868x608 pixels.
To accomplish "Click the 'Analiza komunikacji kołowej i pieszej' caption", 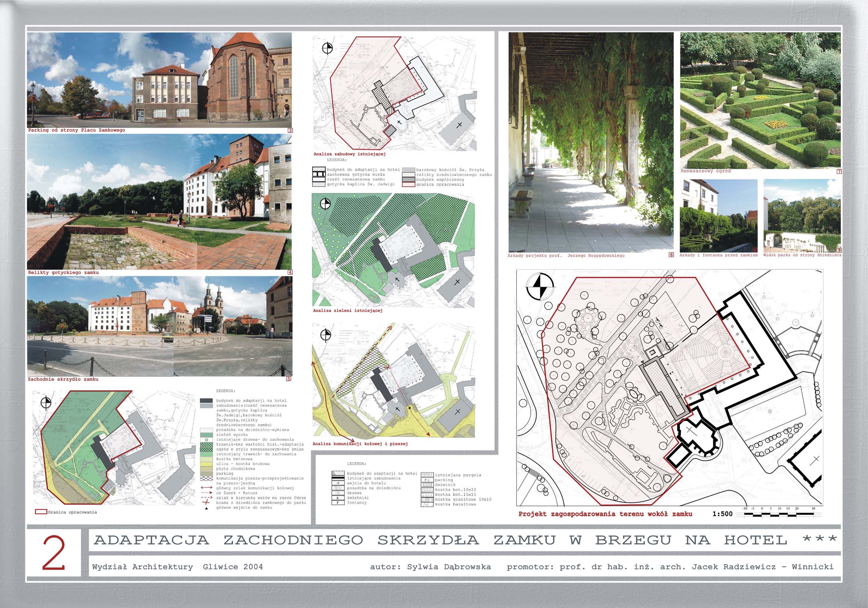I will pos(360,443).
